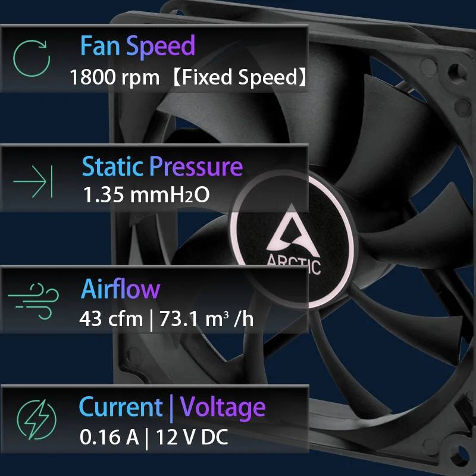476x476 pixels.
Task: Click the 73.1 m³/h airflow value
Action: click(206, 319)
